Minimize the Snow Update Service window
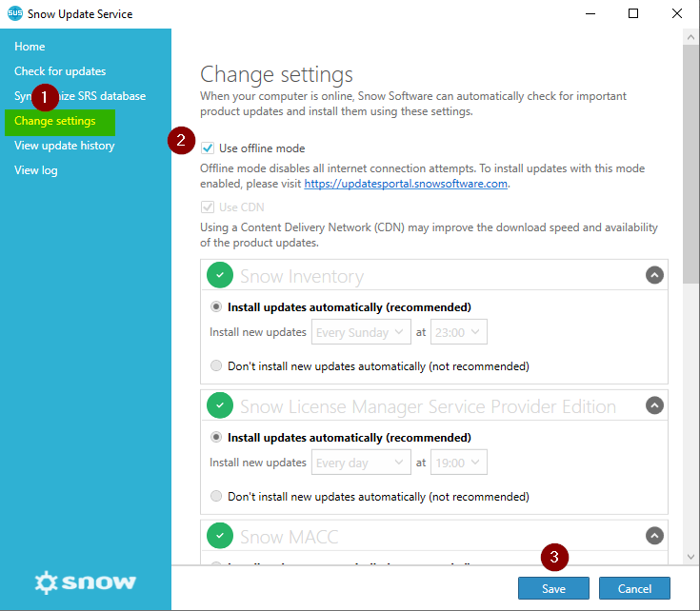This screenshot has height=611, width=700. [x=590, y=14]
